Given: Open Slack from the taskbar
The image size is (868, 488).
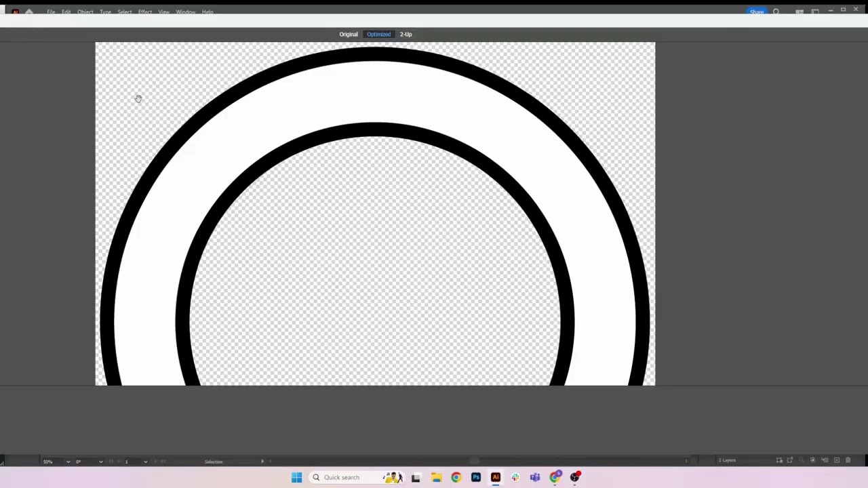Looking at the screenshot, I should point(515,477).
